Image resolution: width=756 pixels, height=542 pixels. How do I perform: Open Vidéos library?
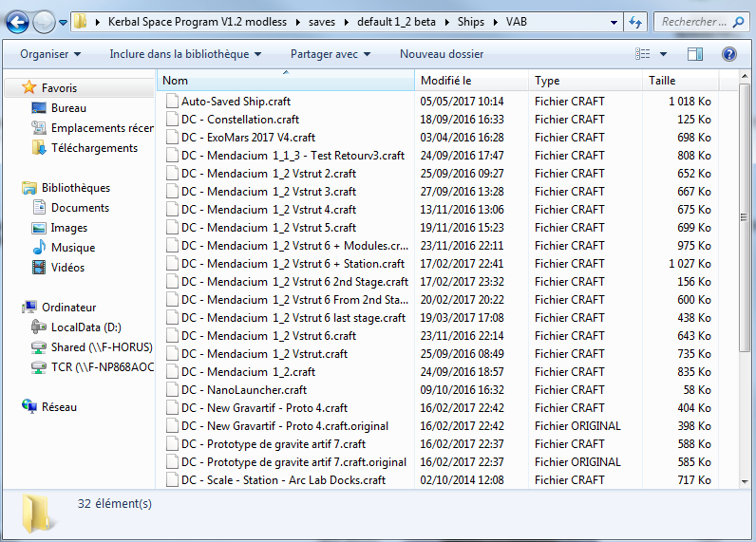pos(67,268)
